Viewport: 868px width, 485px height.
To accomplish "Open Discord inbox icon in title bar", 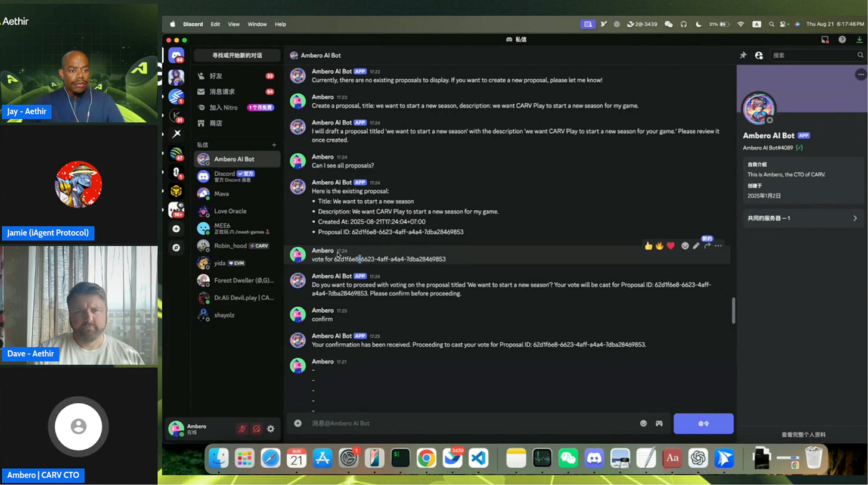I will [825, 39].
